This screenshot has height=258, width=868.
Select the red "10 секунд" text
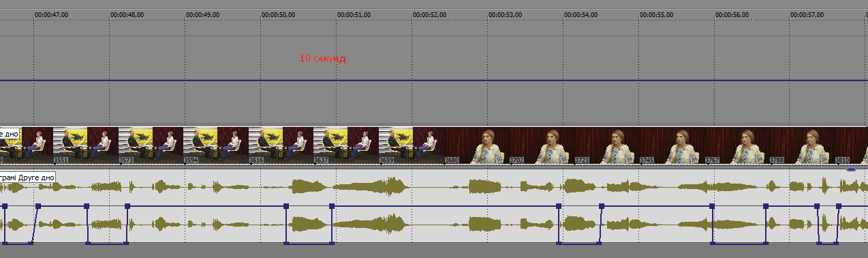(x=323, y=59)
